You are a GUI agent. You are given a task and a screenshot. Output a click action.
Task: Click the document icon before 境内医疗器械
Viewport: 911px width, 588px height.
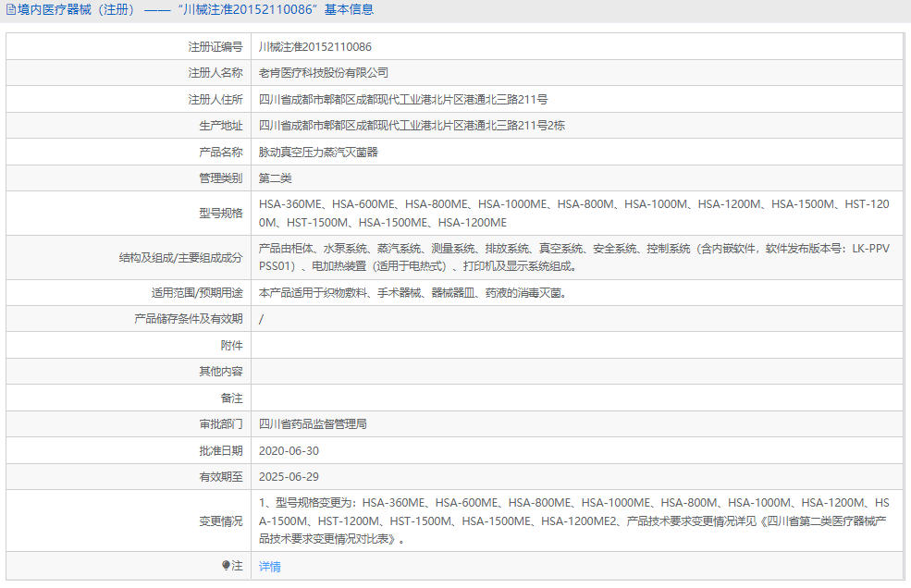pos(10,9)
